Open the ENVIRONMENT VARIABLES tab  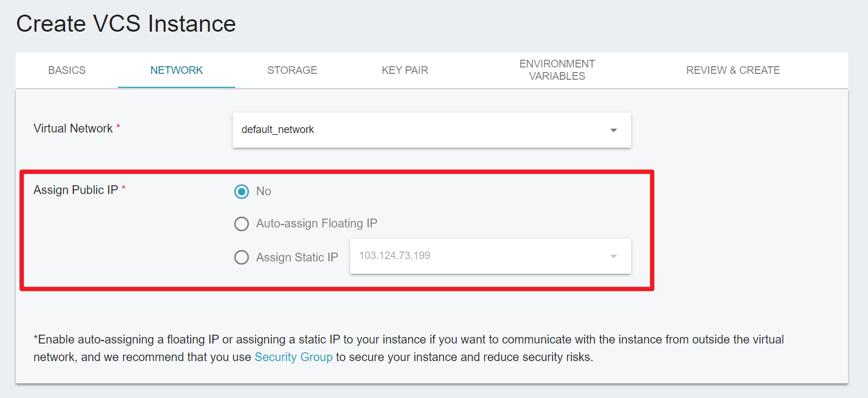557,70
